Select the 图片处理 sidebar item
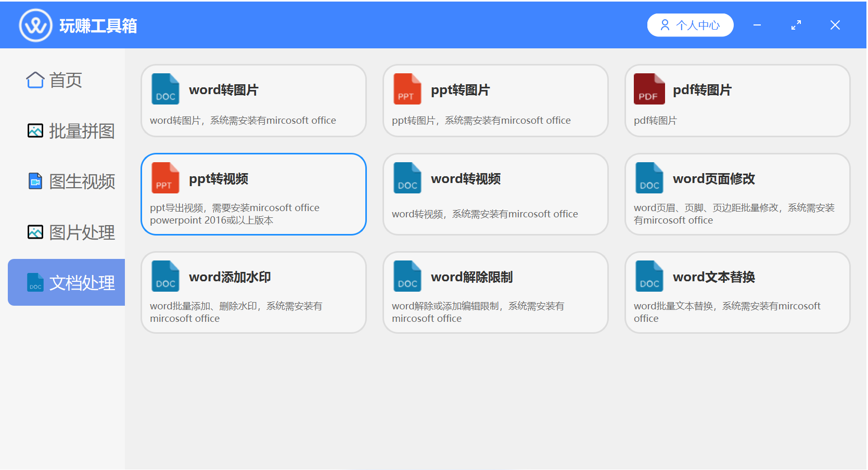Viewport: 868px width, 470px height. 71,232
